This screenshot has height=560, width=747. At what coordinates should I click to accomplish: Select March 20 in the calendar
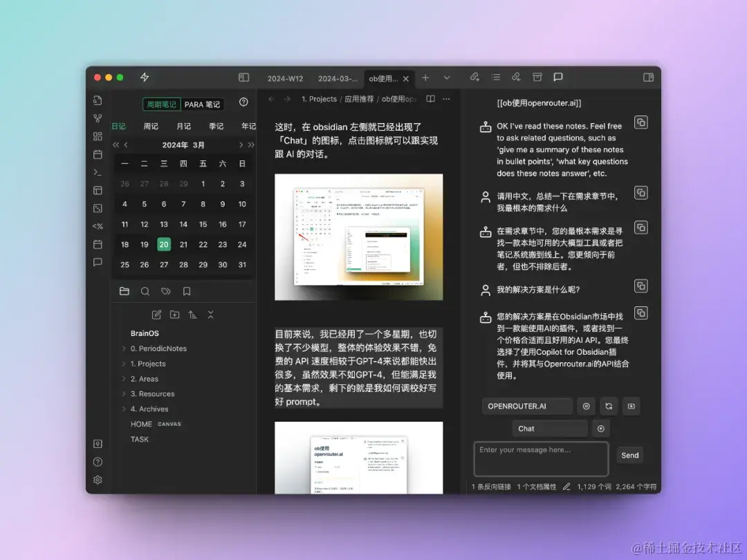tap(164, 244)
